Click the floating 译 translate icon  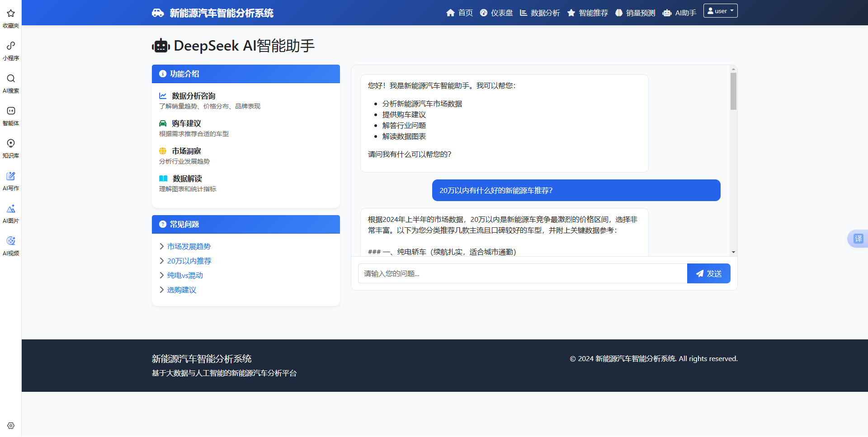(x=858, y=239)
